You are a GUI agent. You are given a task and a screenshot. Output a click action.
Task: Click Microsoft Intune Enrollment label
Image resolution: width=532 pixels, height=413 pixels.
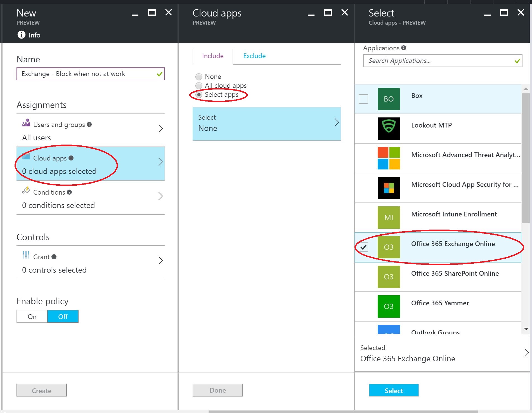tap(454, 214)
